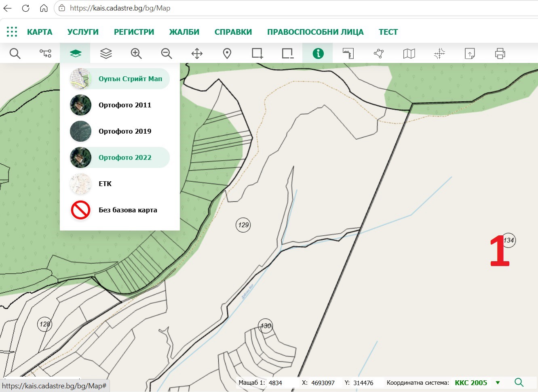Choose Ортофото 2019 base map
This screenshot has height=392, width=538.
coord(120,131)
